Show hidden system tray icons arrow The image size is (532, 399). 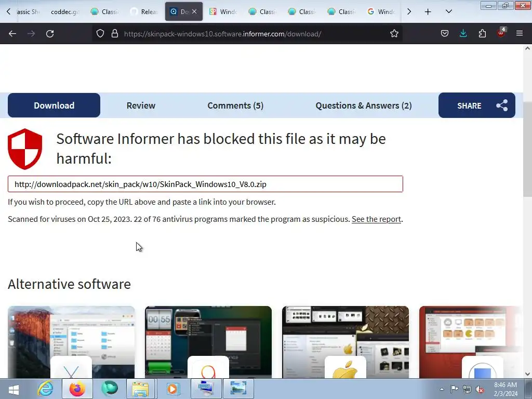point(442,389)
